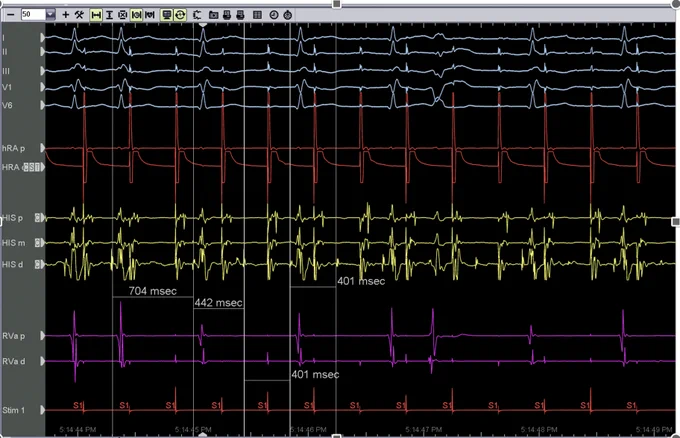
Task: Select the V6 channel label
Action: point(7,105)
